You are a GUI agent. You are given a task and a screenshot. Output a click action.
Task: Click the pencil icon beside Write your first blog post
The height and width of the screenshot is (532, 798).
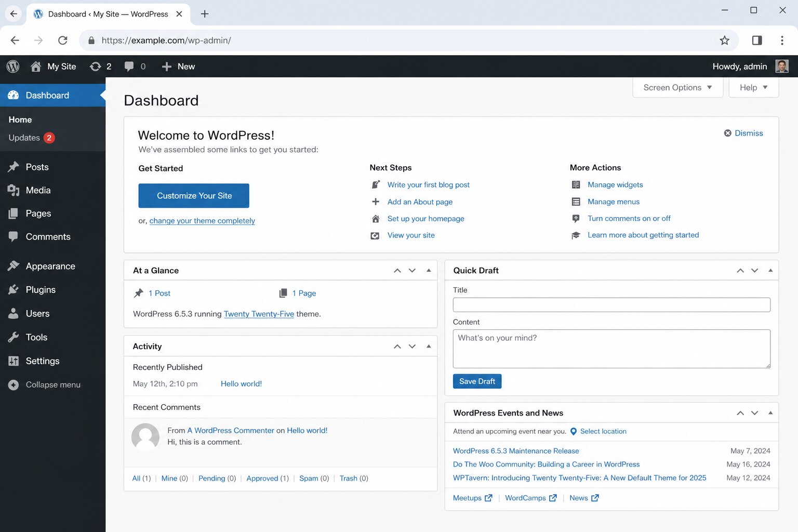[x=376, y=184]
